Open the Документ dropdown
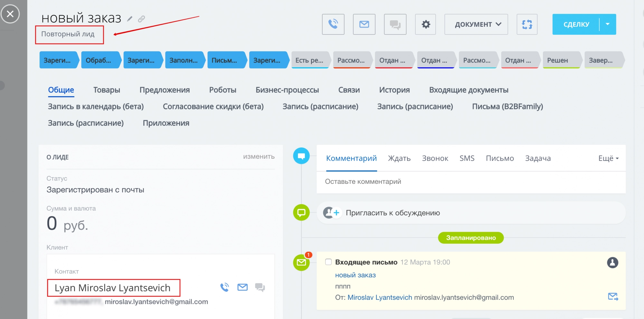The image size is (644, 319). (476, 24)
